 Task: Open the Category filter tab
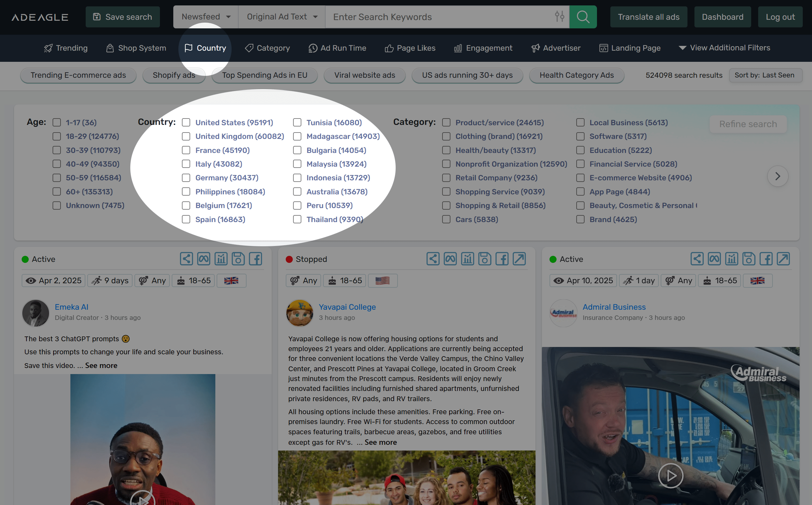[267, 48]
